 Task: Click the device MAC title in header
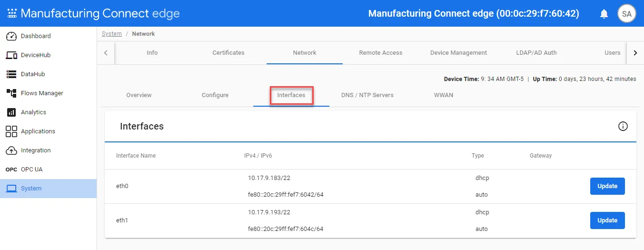coord(474,14)
